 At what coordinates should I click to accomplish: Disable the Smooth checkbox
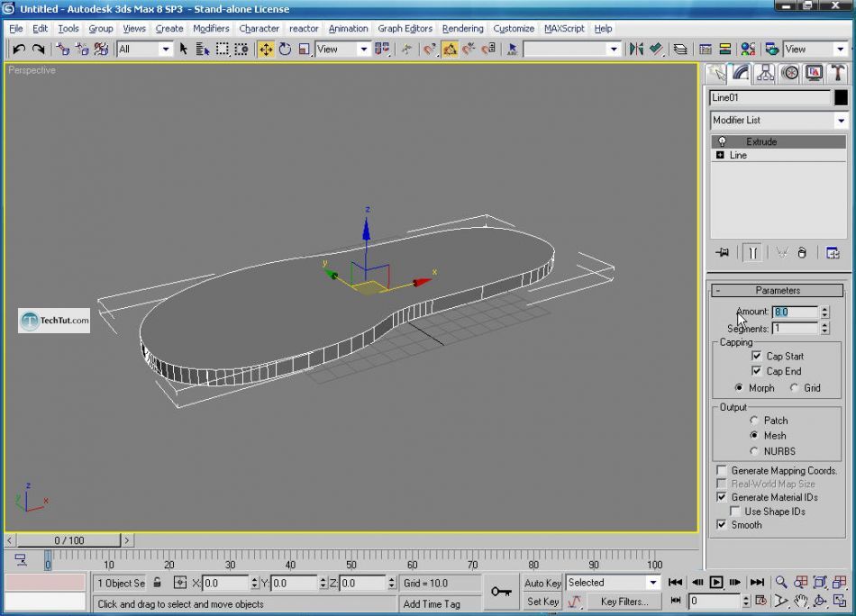click(722, 525)
